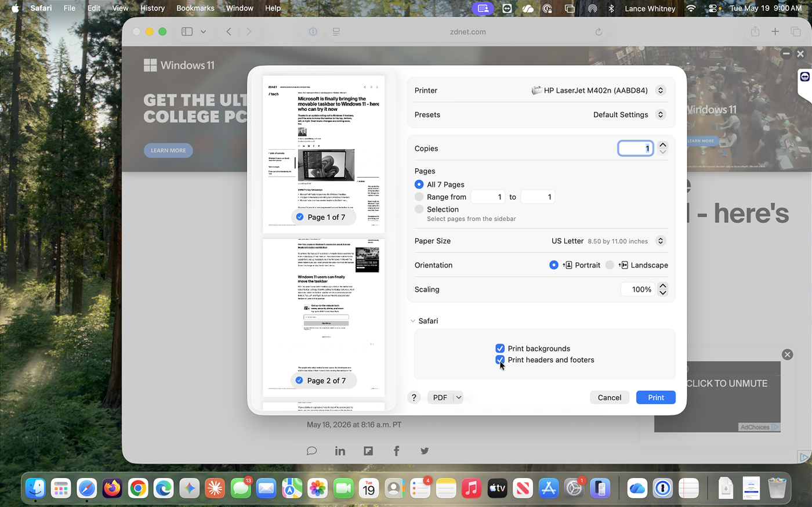Screen dimensions: 812x507
Task: Open Calendar showing 19 in Dock
Action: [x=369, y=488]
